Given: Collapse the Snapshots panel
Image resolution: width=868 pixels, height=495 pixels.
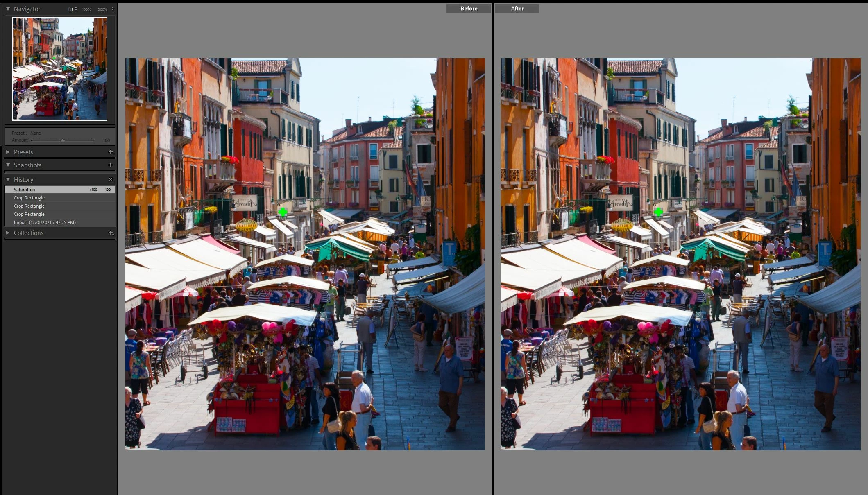Looking at the screenshot, I should pyautogui.click(x=8, y=165).
